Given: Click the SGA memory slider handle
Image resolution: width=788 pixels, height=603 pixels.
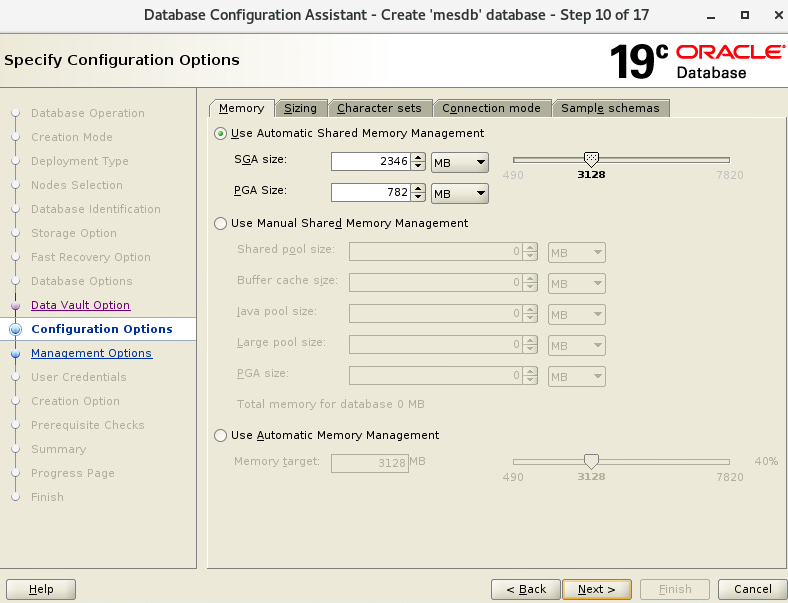Looking at the screenshot, I should (591, 159).
